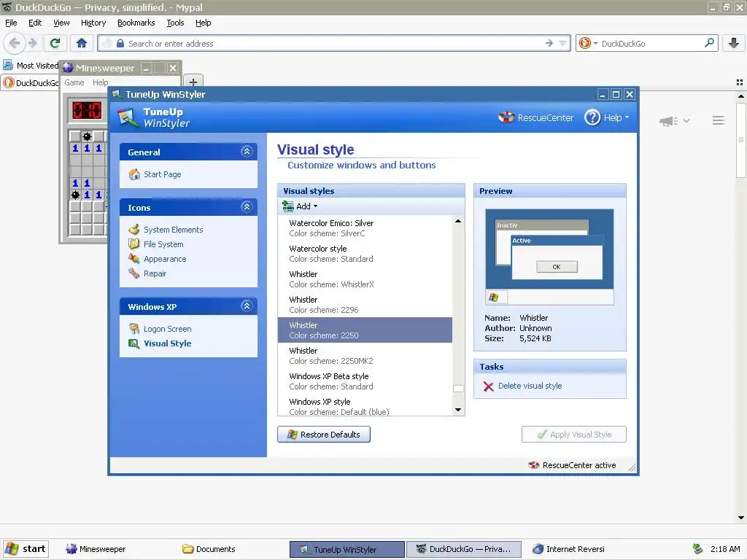Click Delete visual style task

[x=530, y=386]
